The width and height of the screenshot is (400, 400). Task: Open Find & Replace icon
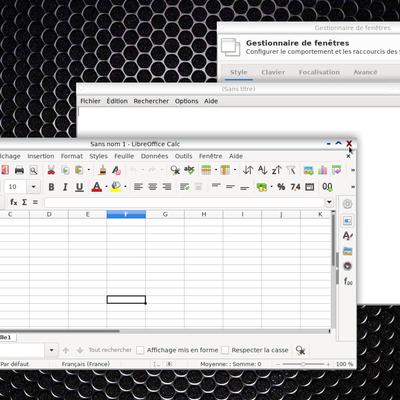pos(175,170)
